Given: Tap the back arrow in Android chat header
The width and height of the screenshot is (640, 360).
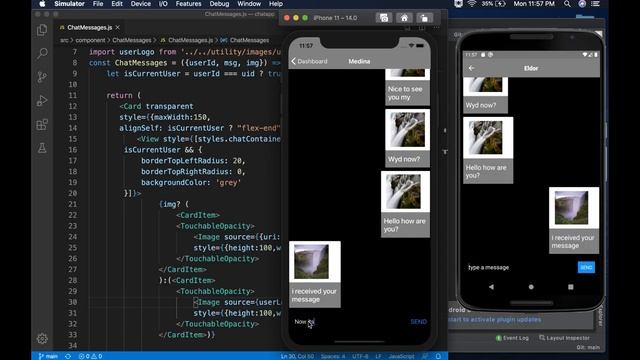Looking at the screenshot, I should (x=471, y=68).
